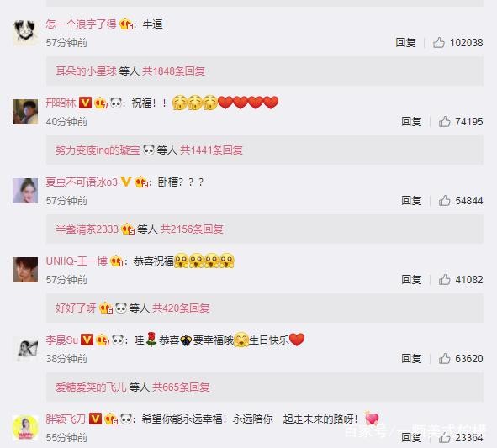Image resolution: width=497 pixels, height=448 pixels.
Task: Click the member crown badge beside 怎一个浪字了得
Action: (126, 24)
